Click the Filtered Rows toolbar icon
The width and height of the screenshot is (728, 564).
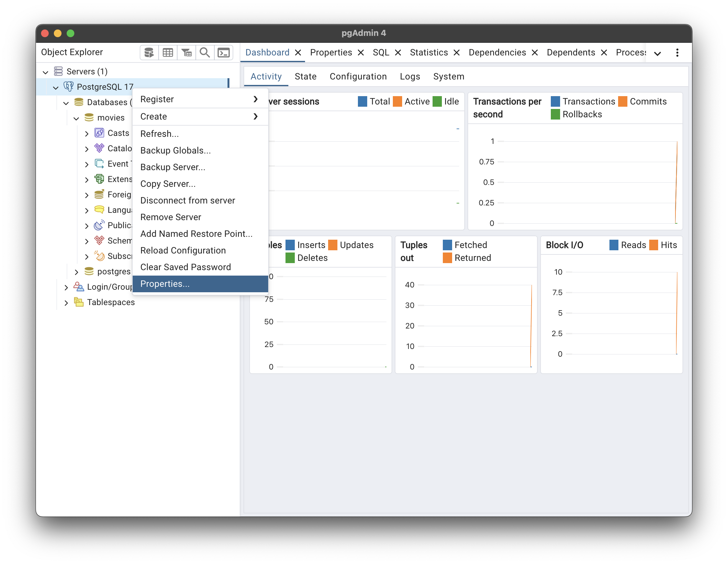(186, 53)
